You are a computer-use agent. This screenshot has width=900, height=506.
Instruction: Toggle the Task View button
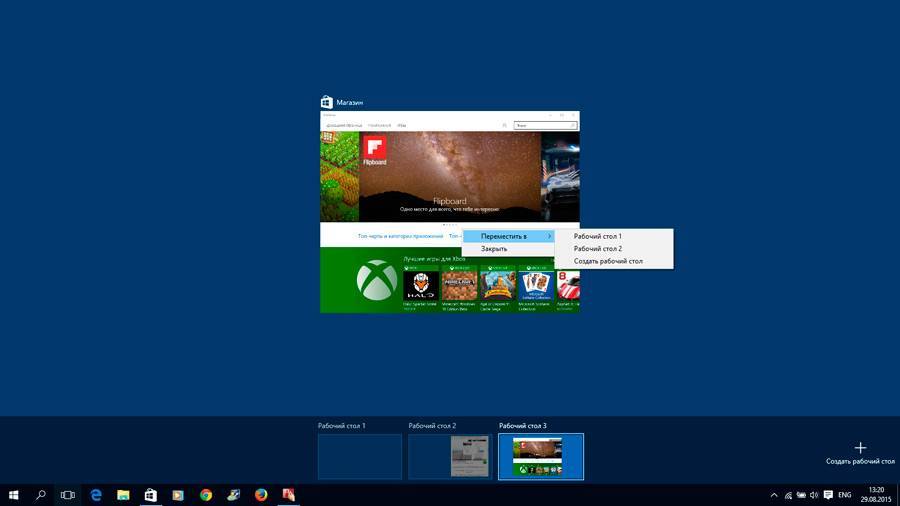tap(68, 495)
